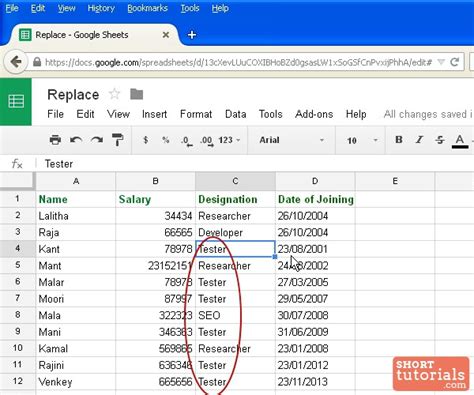Select the cell with salary 34434

point(155,216)
